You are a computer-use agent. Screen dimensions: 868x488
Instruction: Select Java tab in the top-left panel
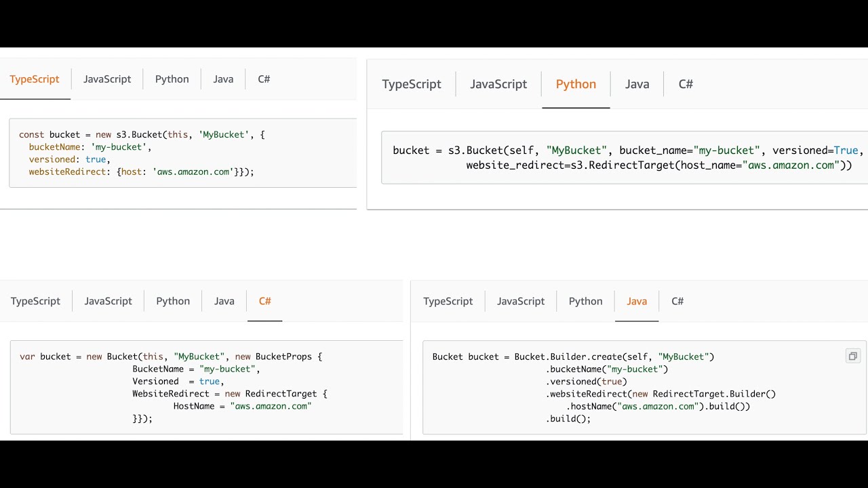click(223, 79)
